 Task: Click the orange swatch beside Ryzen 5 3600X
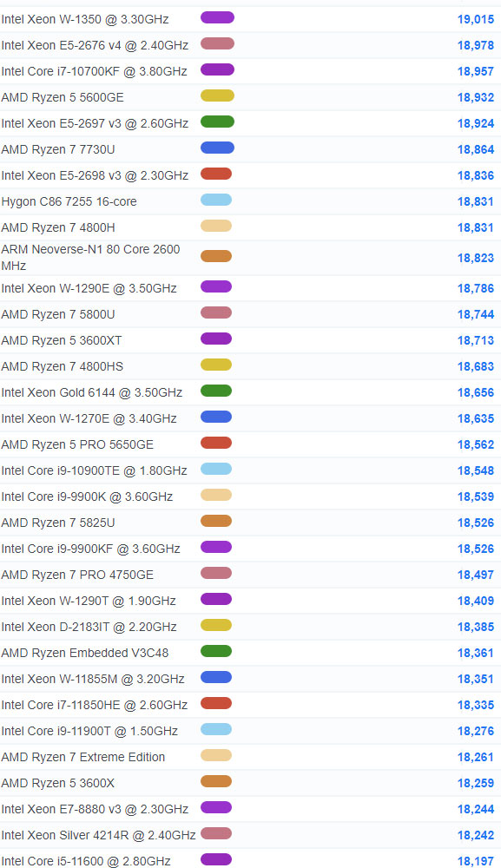coord(216,781)
